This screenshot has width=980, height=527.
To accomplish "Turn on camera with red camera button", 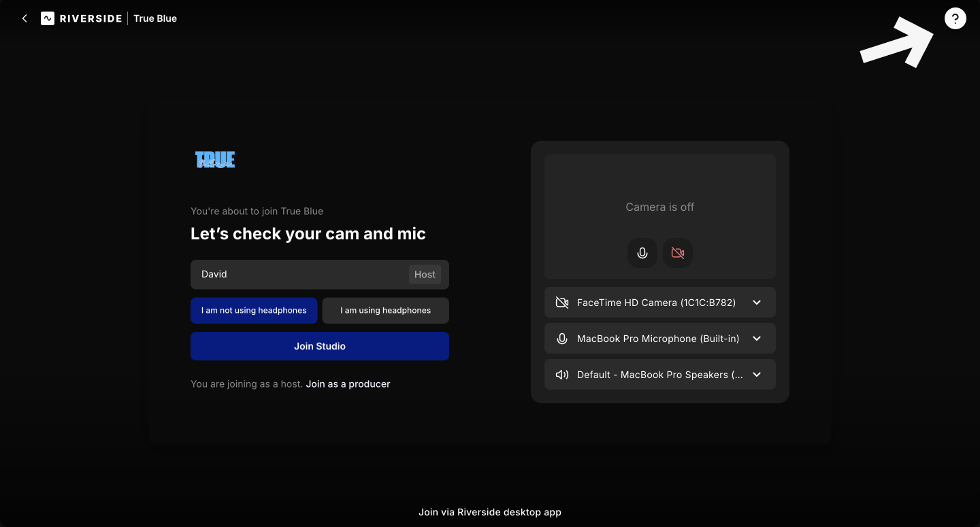I will coord(678,253).
